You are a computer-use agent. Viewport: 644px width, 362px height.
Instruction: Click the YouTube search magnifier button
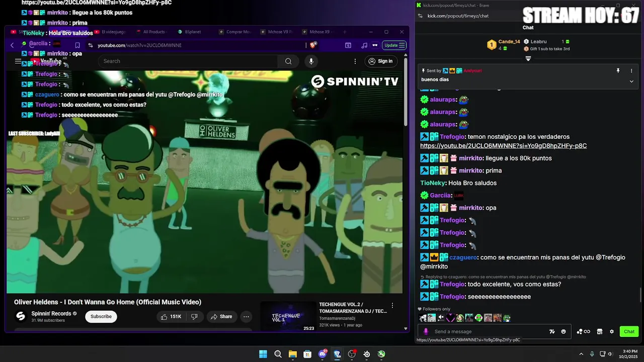(x=288, y=61)
